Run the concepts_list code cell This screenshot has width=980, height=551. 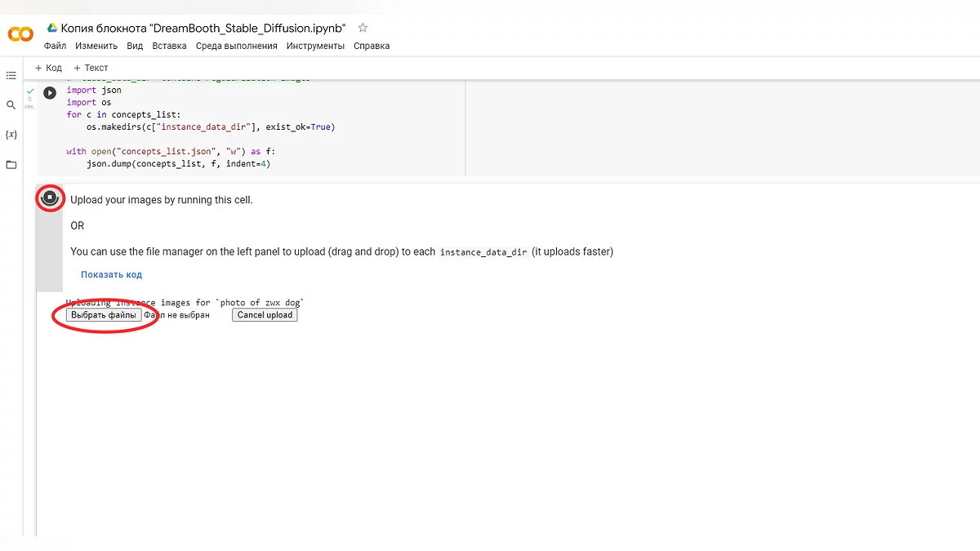tap(50, 93)
